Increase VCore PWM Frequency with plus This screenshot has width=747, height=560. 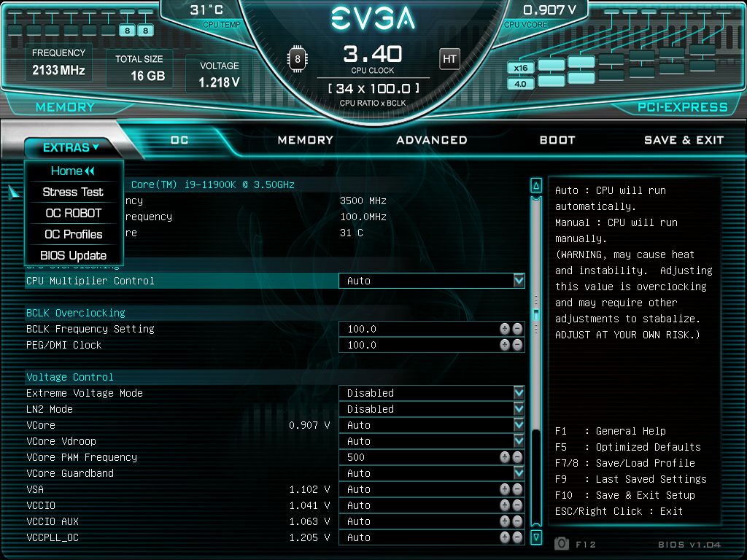505,457
